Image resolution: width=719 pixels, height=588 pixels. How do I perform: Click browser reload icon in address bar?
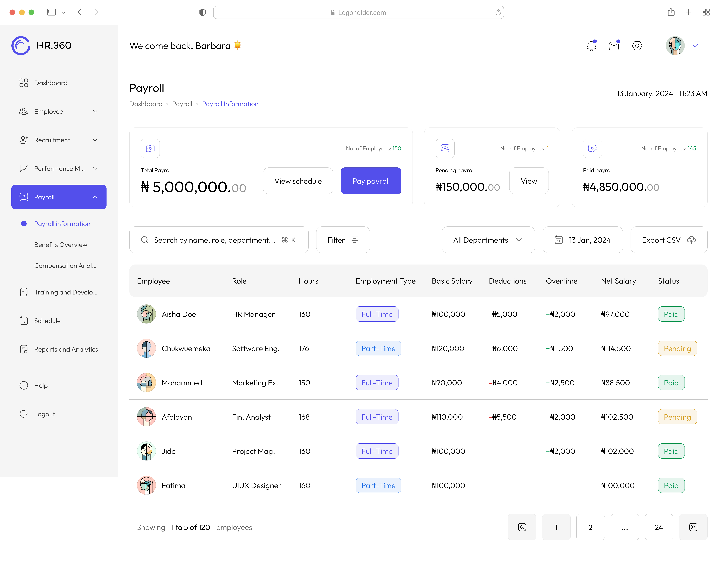pyautogui.click(x=498, y=12)
